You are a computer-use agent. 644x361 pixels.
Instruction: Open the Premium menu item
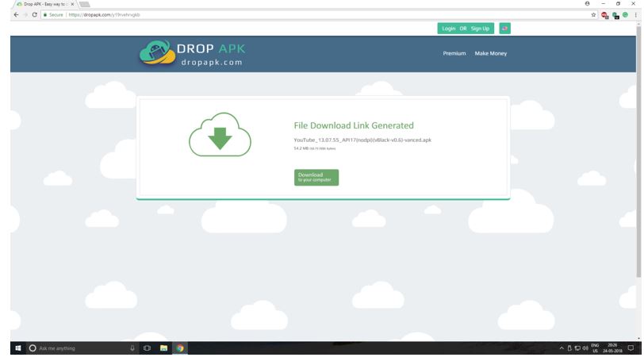(x=454, y=53)
